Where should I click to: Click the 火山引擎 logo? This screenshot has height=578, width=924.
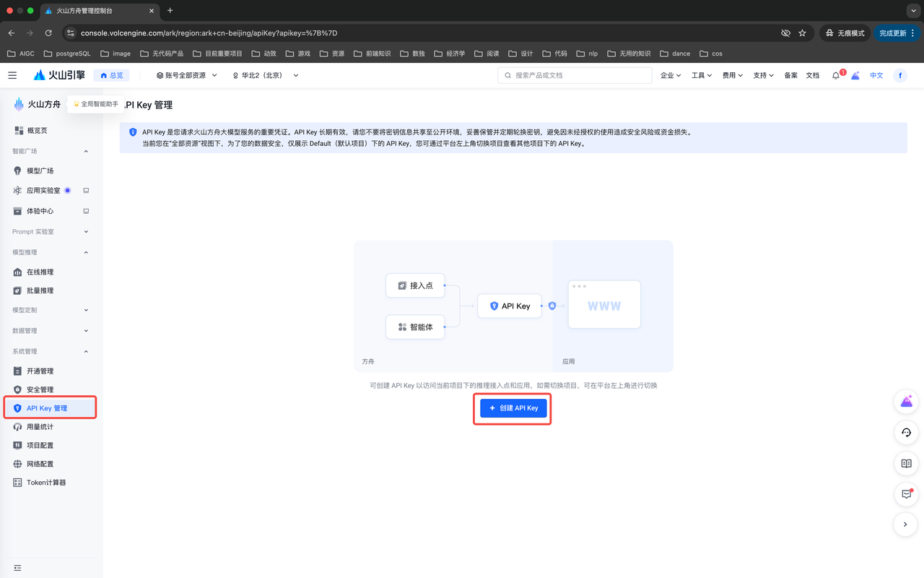click(x=59, y=75)
